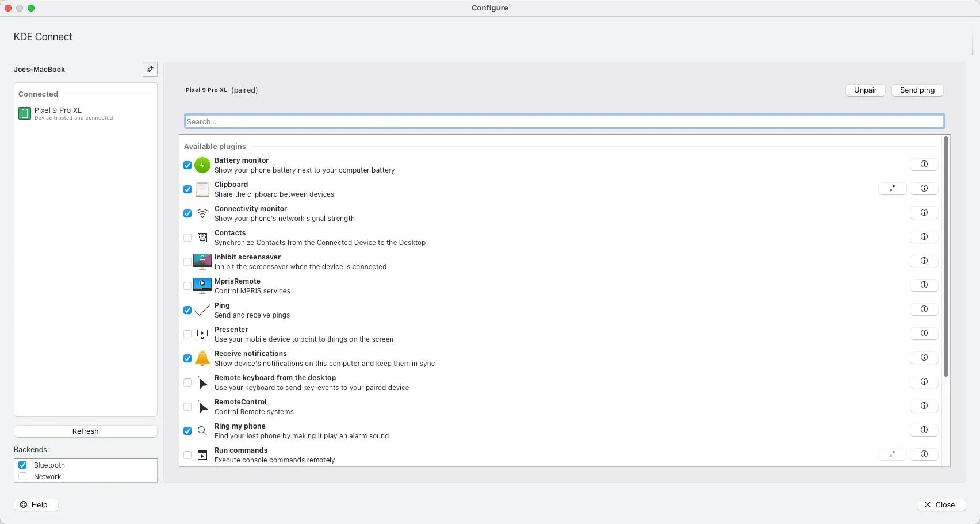Click the Battery monitor plugin icon
The image size is (980, 524).
pyautogui.click(x=202, y=165)
